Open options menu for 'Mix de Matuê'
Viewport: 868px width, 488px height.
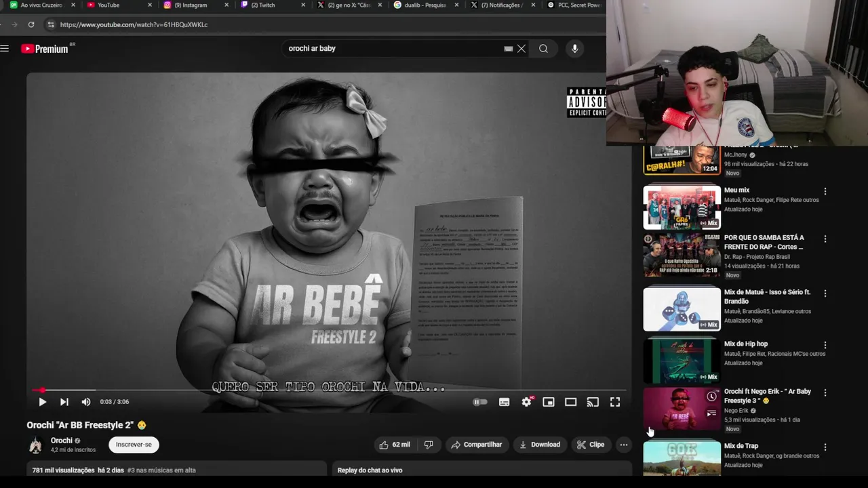tap(825, 293)
